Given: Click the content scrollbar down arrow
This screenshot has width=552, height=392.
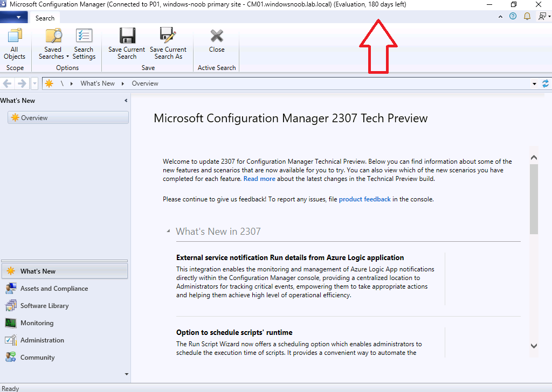Looking at the screenshot, I should click(x=534, y=346).
